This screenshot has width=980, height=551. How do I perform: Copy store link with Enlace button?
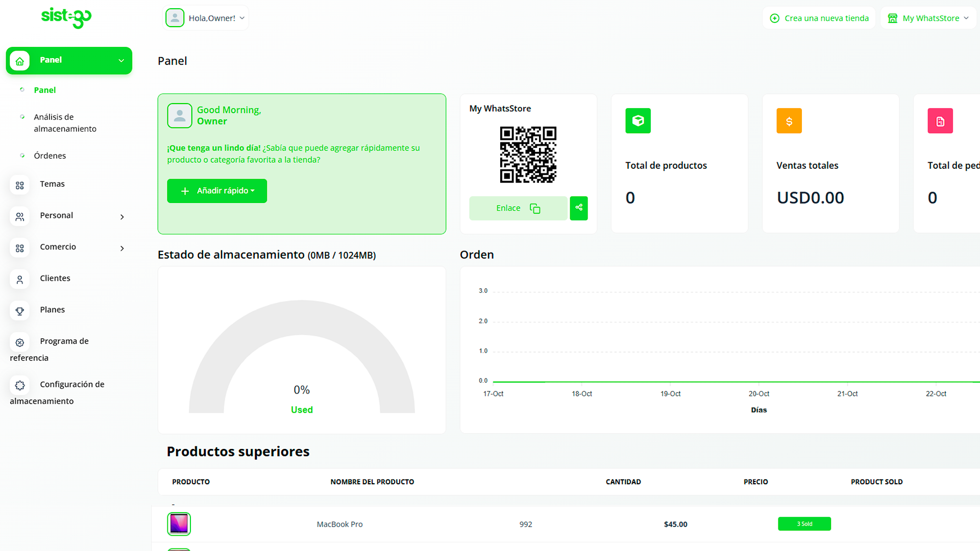518,208
